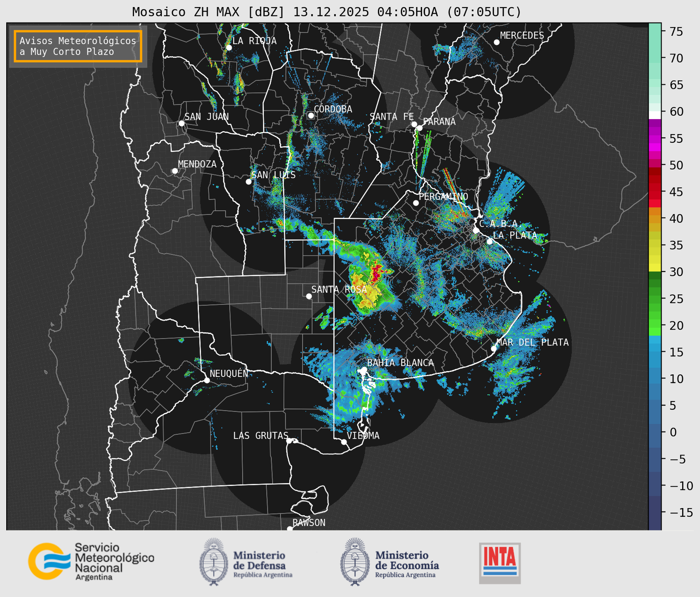Select the LA PLATA city label
The width and height of the screenshot is (700, 597).
coord(515,235)
